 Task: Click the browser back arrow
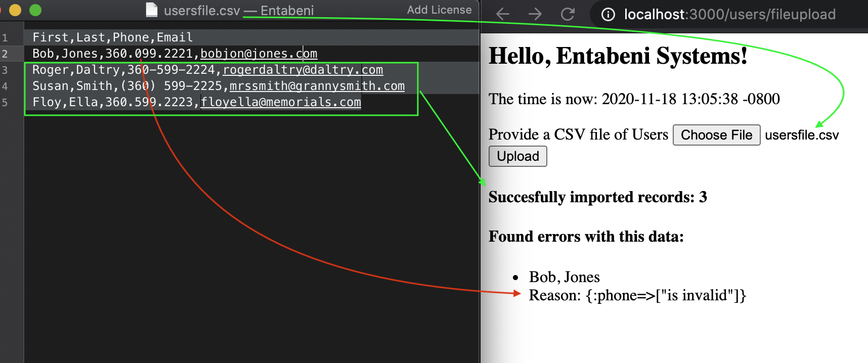[503, 14]
